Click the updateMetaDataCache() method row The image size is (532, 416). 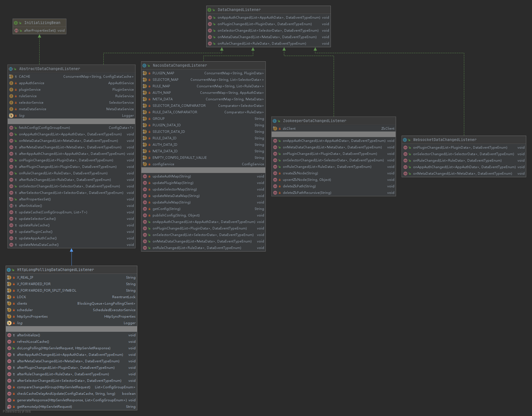point(71,245)
